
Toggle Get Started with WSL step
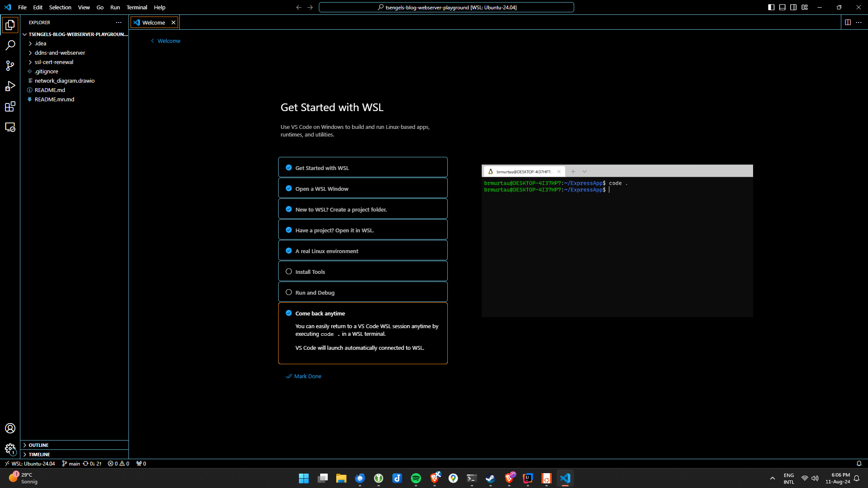tap(289, 167)
